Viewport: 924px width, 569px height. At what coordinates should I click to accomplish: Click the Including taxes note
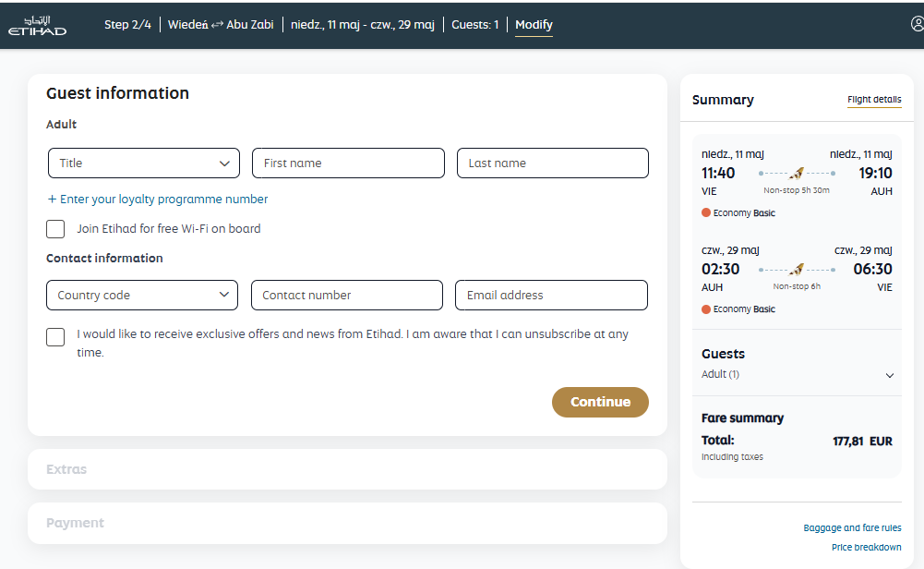click(732, 457)
